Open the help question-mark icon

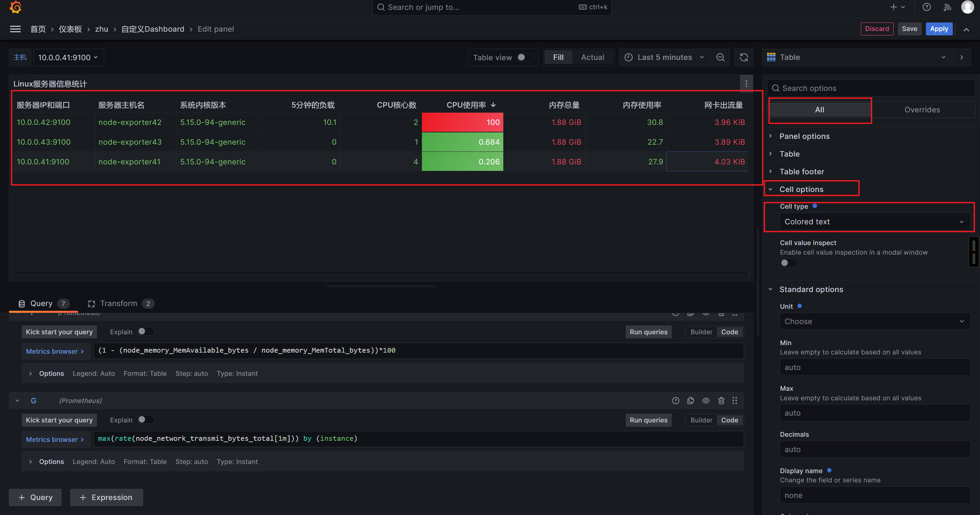pos(926,7)
